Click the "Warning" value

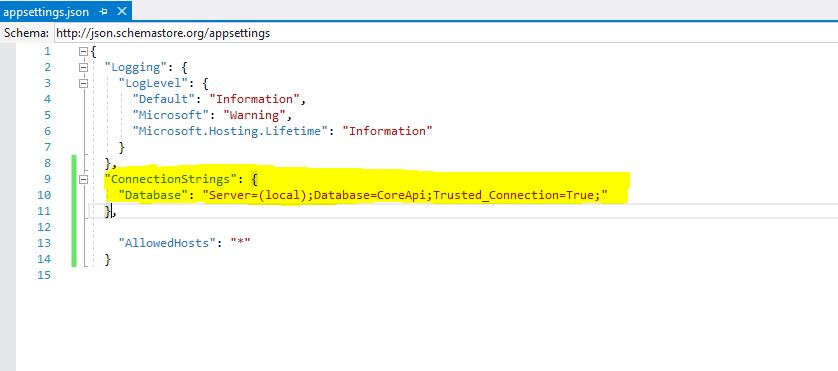tap(254, 115)
